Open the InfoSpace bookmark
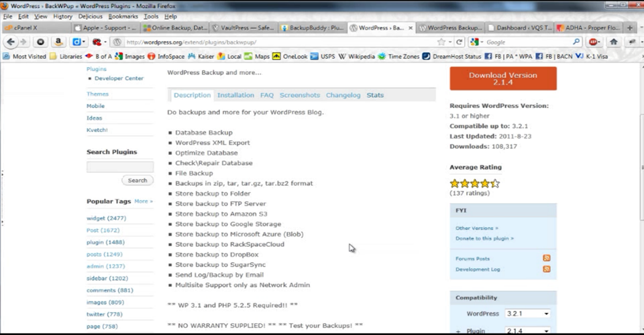The width and height of the screenshot is (644, 335). point(166,56)
